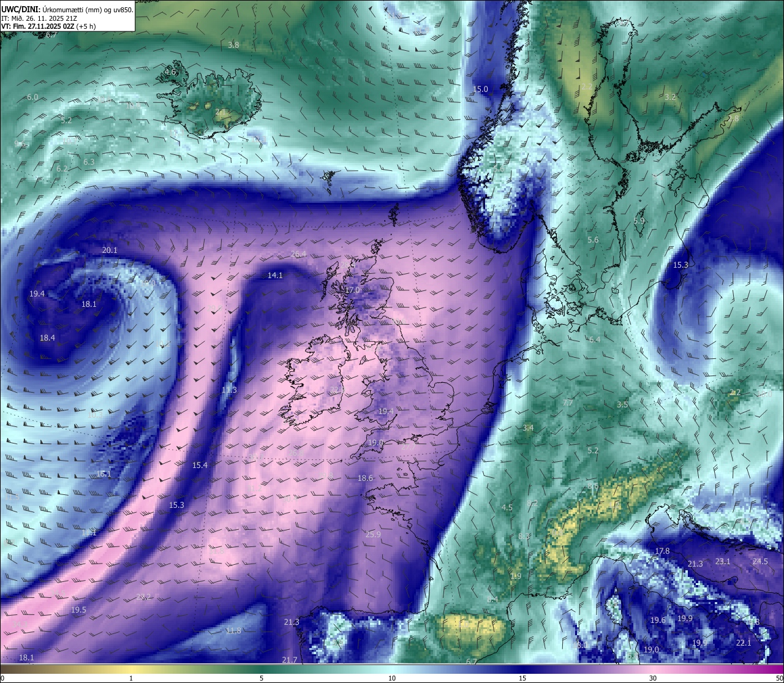Select the 3.8 value north of Iceland
784x683 pixels.
pyautogui.click(x=233, y=45)
